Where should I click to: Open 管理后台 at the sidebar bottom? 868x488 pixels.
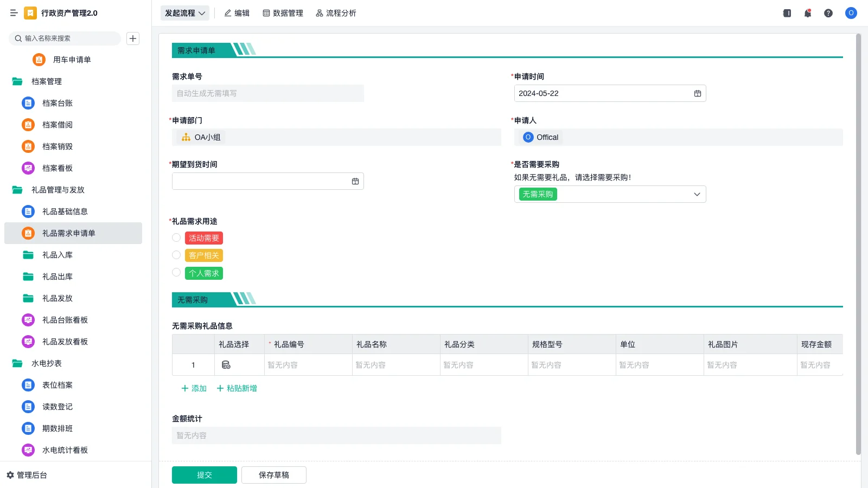[x=27, y=475]
